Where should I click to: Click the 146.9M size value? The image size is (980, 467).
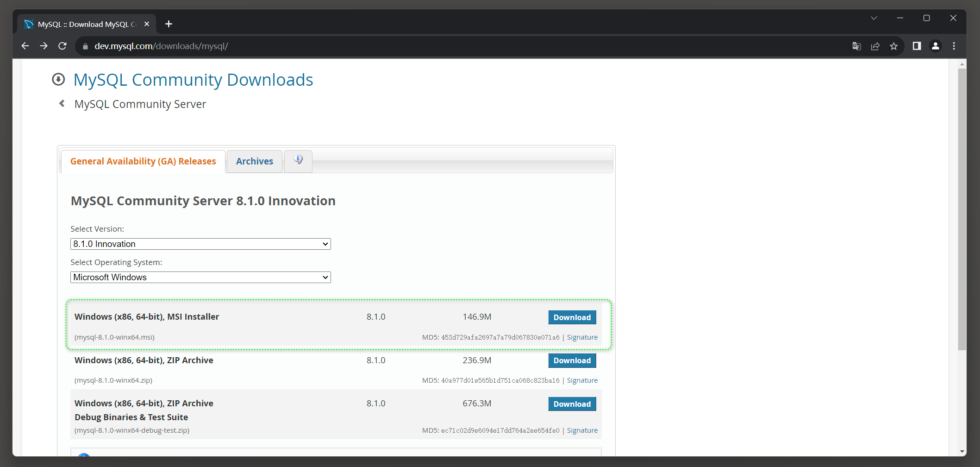point(477,317)
